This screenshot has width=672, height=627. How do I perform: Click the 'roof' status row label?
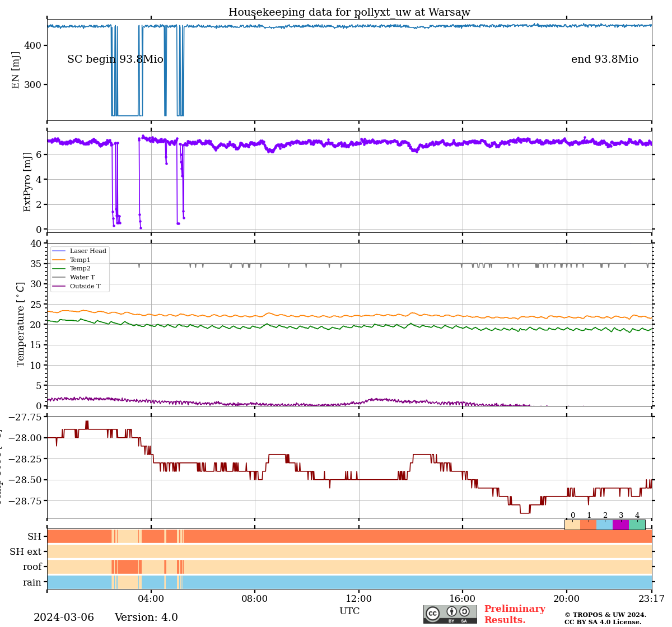[x=32, y=567]
